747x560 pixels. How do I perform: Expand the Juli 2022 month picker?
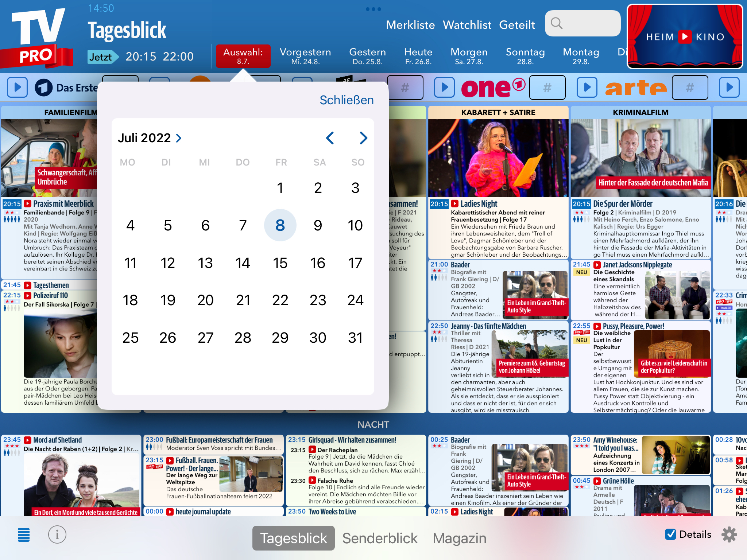pyautogui.click(x=150, y=138)
